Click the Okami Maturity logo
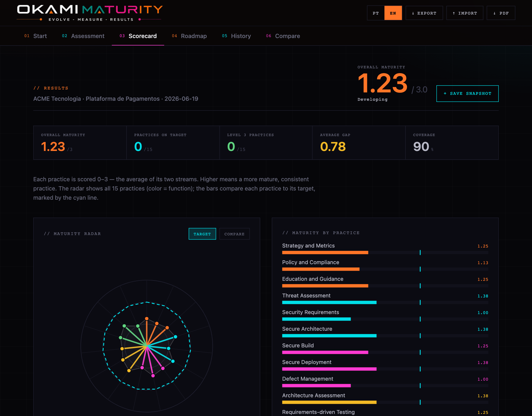The image size is (532, 416). tap(90, 13)
